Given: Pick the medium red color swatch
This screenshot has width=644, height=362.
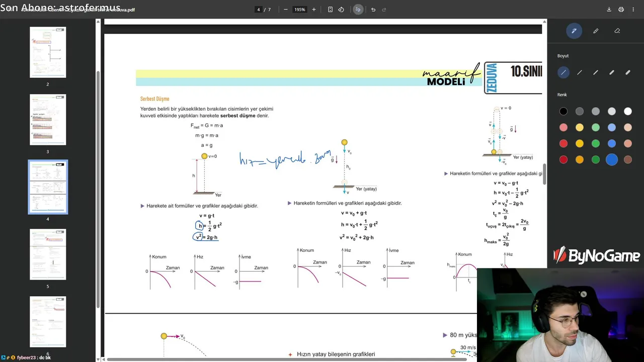Looking at the screenshot, I should [563, 144].
